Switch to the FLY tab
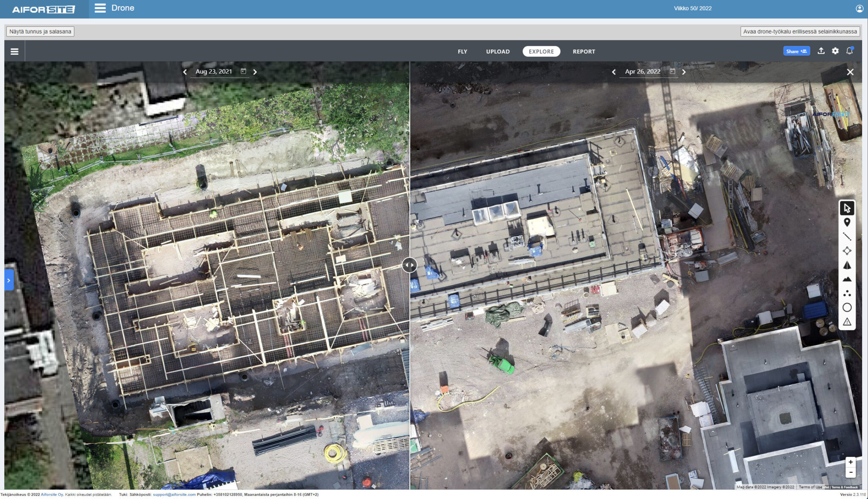This screenshot has height=499, width=868. click(x=462, y=51)
